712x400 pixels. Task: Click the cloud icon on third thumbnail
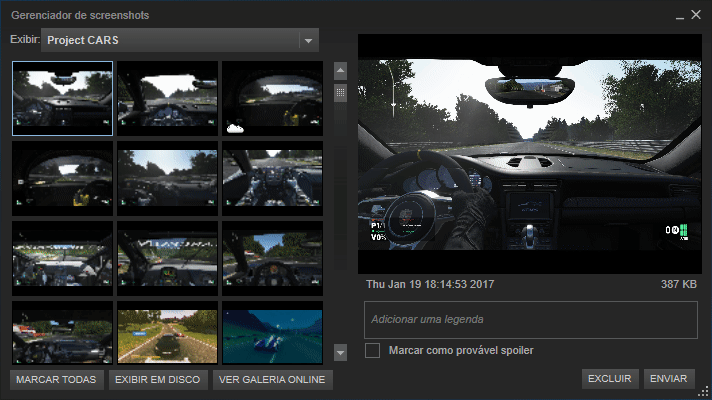pyautogui.click(x=235, y=128)
